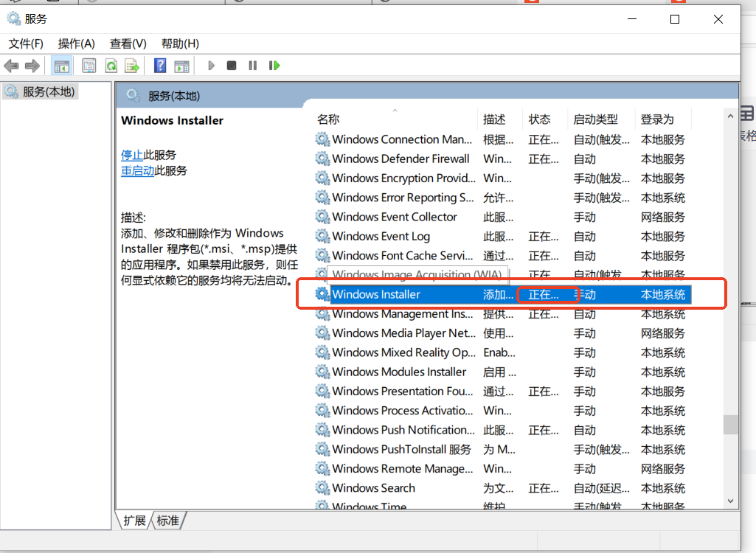Select Windows Connection Manager service row
This screenshot has width=756, height=553.
[503, 139]
